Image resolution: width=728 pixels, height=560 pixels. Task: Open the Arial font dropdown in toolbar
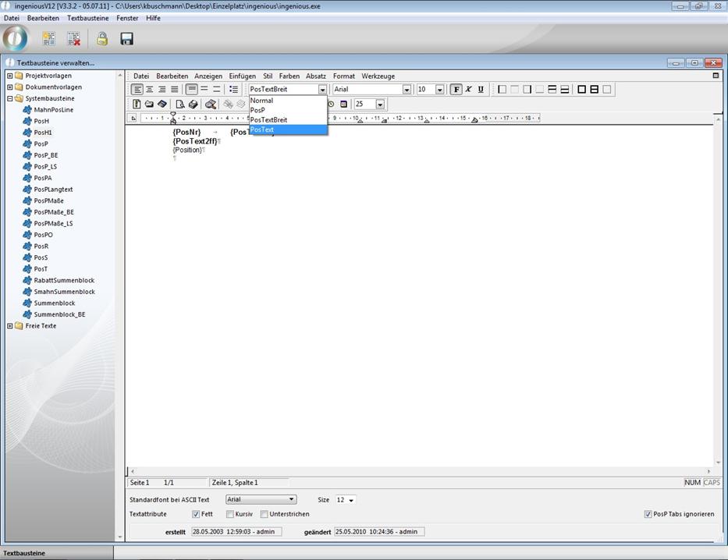coord(407,90)
